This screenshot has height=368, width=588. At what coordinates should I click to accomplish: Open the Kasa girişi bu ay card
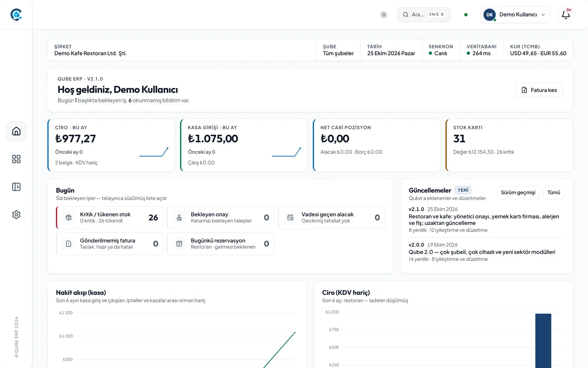244,145
